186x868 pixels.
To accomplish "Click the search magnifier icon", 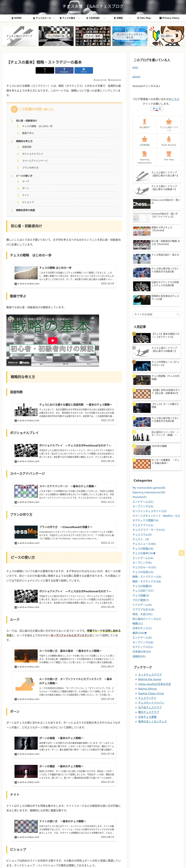I will [178, 314].
